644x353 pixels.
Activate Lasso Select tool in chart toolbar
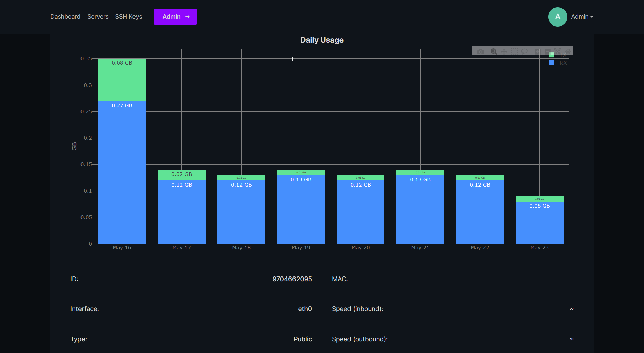[x=524, y=51]
